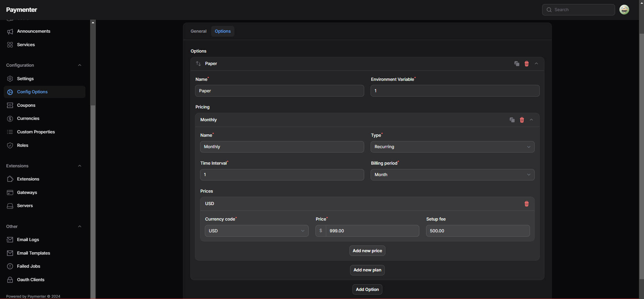The width and height of the screenshot is (644, 299).
Task: Remove the USD price entry
Action: point(526,204)
